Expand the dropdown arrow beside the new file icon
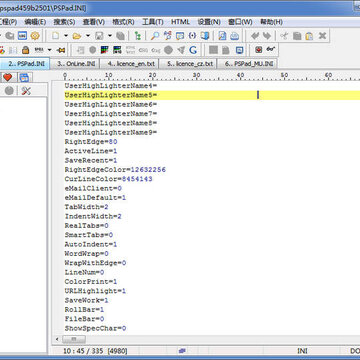 click(x=66, y=36)
